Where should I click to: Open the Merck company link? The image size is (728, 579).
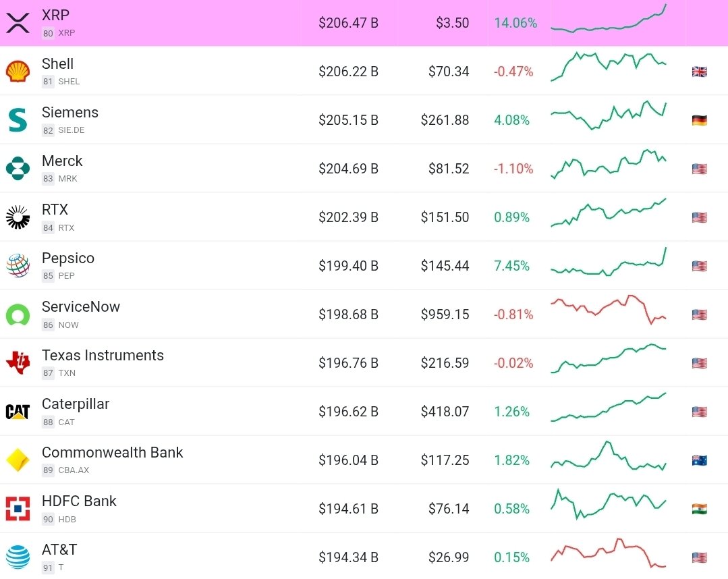(x=62, y=161)
